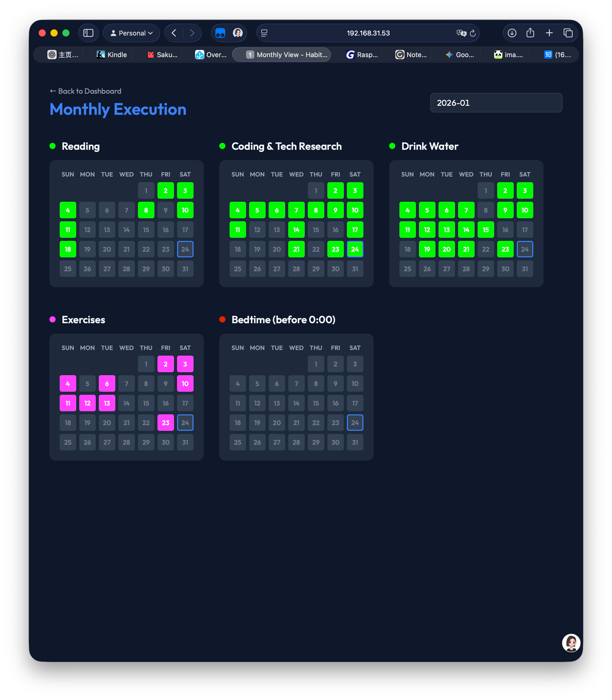Image resolution: width=612 pixels, height=700 pixels.
Task: Open the page menu icon in the address bar
Action: click(x=264, y=33)
